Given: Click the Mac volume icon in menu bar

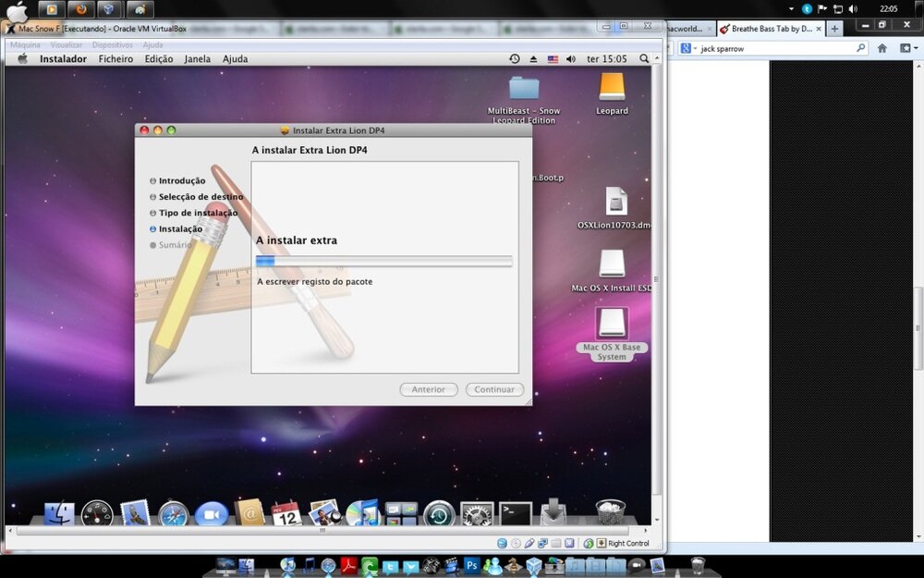Looking at the screenshot, I should click(x=571, y=59).
